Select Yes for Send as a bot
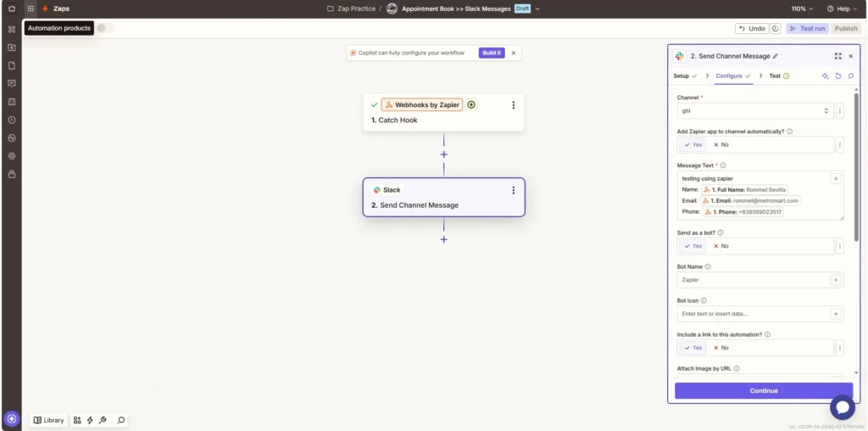The height and width of the screenshot is (431, 868). pos(693,246)
